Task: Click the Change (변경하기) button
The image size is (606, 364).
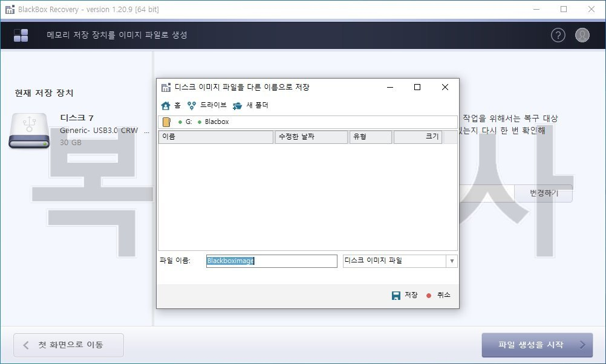Action: click(x=544, y=193)
